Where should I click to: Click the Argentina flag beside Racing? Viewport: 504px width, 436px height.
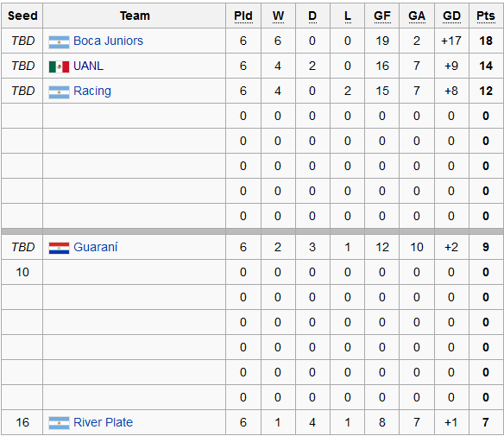coord(59,92)
